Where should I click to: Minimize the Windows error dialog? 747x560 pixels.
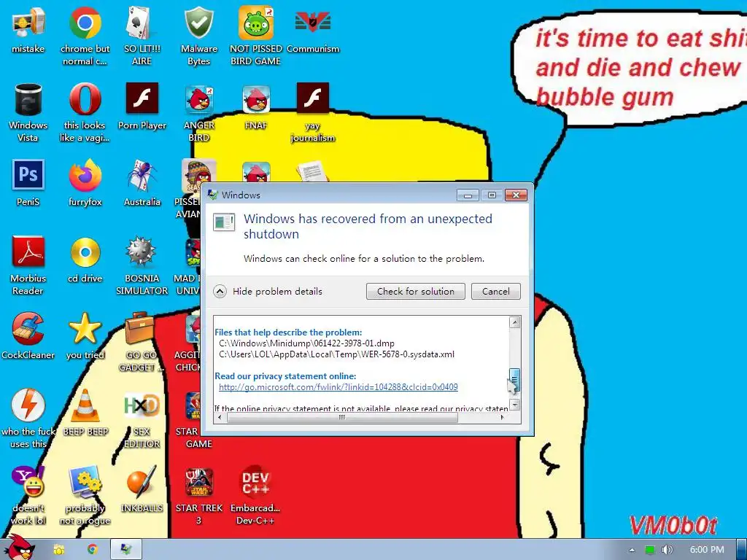click(x=468, y=195)
